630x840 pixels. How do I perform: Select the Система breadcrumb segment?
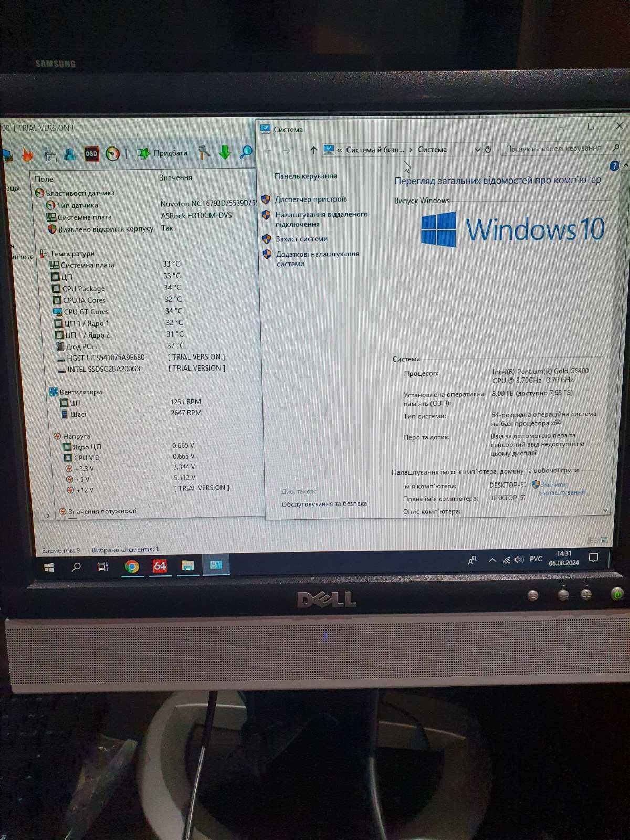pyautogui.click(x=432, y=149)
